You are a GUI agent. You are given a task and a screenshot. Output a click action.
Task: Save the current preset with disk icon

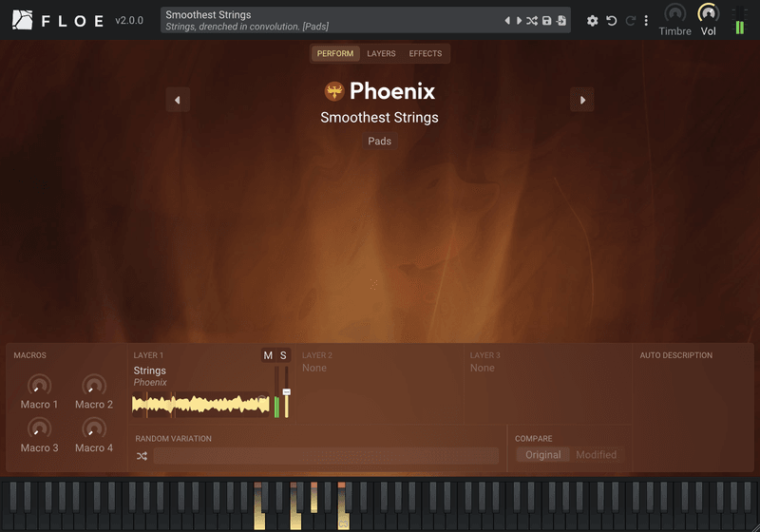[547, 20]
